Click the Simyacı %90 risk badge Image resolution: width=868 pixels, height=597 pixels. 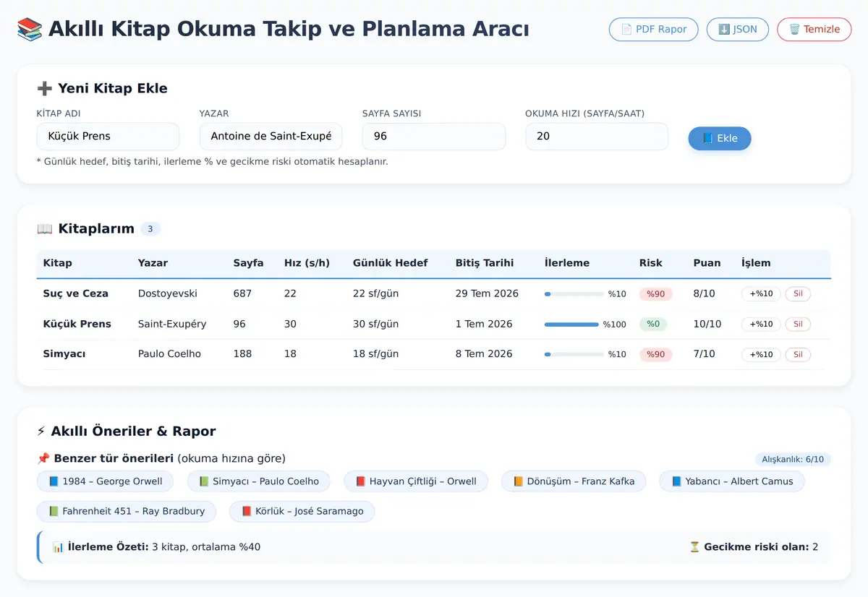click(656, 355)
